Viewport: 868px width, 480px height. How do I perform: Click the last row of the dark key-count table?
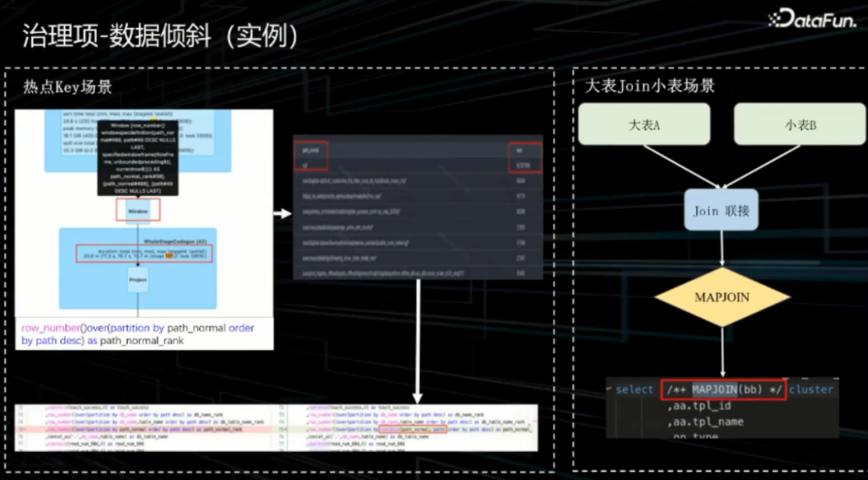coord(417,273)
